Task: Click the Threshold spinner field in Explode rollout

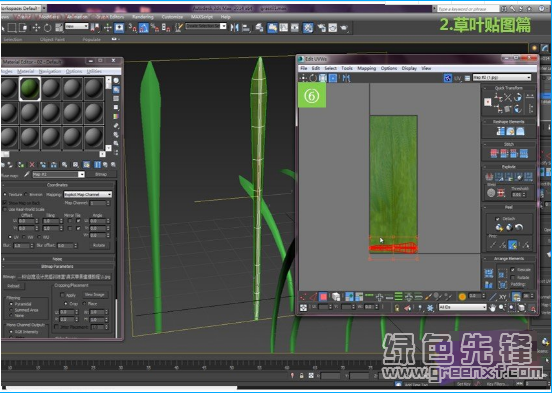Action: 516,194
